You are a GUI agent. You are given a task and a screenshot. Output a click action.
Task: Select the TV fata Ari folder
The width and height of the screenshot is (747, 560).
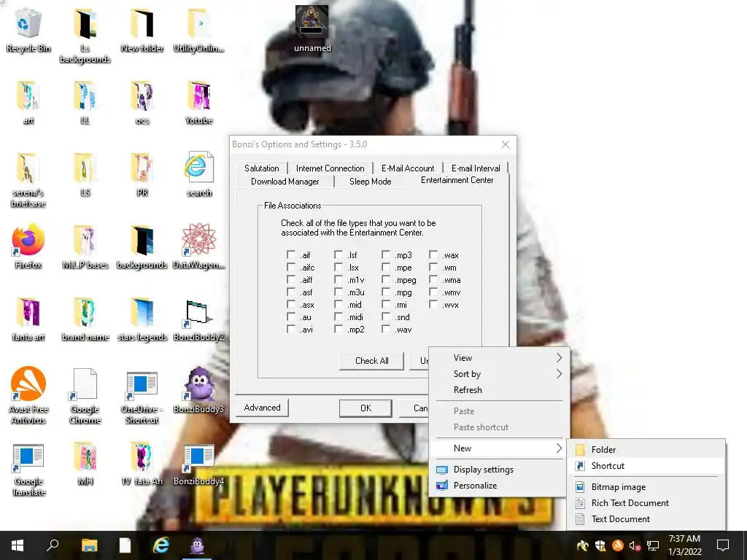coord(142,464)
